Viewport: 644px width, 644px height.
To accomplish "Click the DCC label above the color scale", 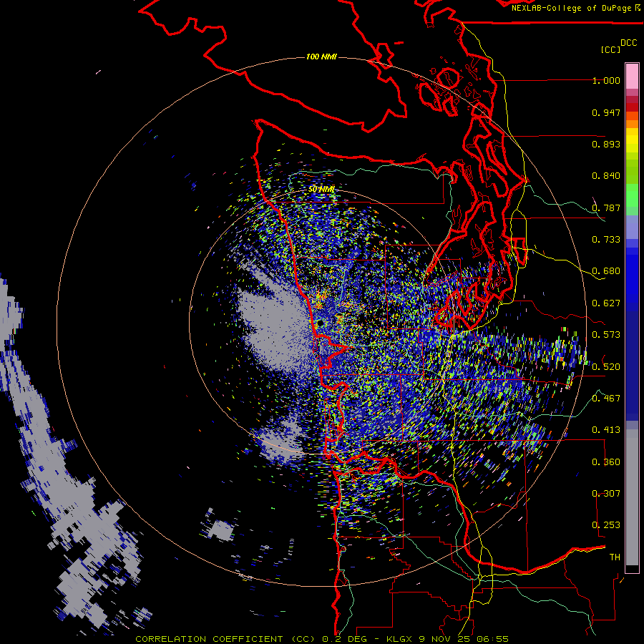I will pyautogui.click(x=628, y=43).
